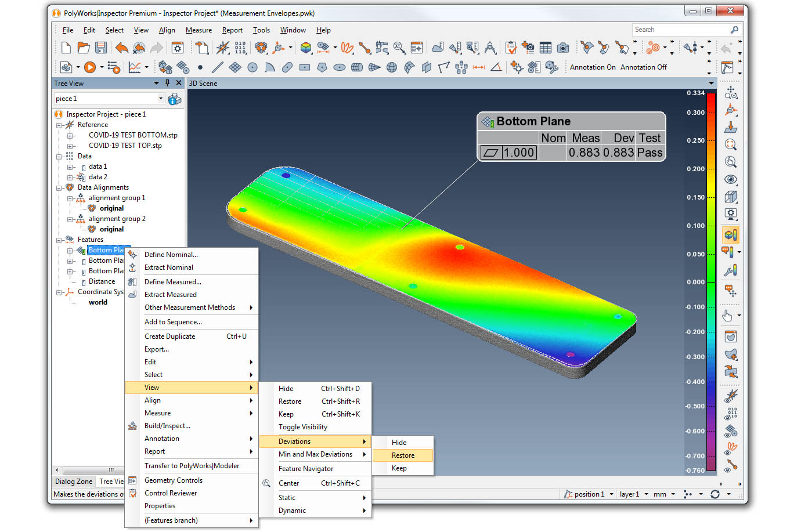Open the report table icon
The height and width of the screenshot is (532, 801).
pyautogui.click(x=545, y=48)
